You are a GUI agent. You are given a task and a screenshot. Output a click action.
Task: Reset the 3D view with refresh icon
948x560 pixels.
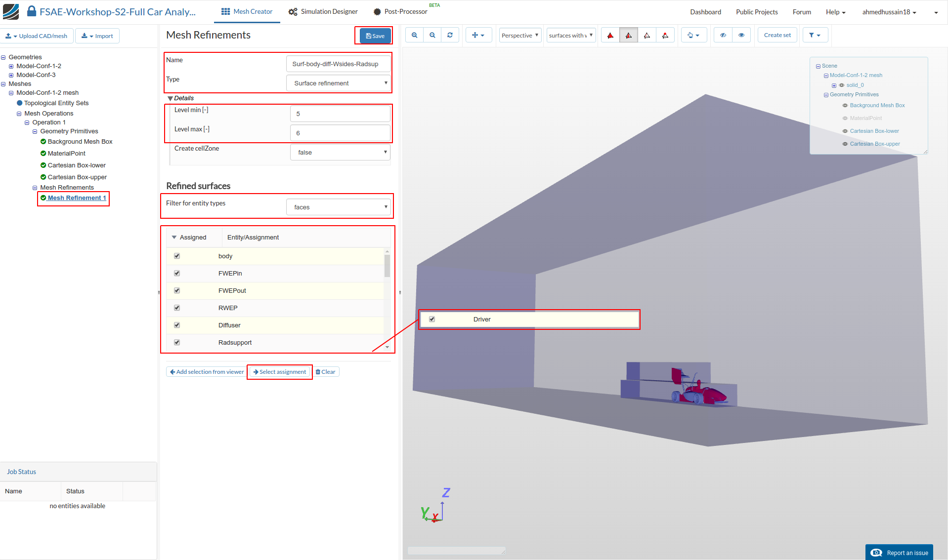click(x=450, y=35)
